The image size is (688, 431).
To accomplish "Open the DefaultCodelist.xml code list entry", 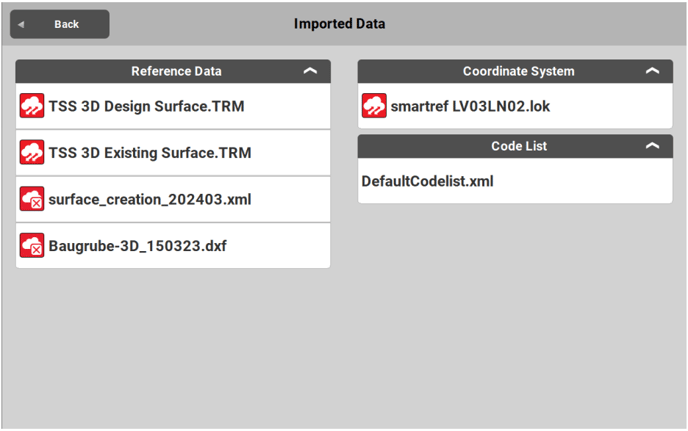I will 427,181.
